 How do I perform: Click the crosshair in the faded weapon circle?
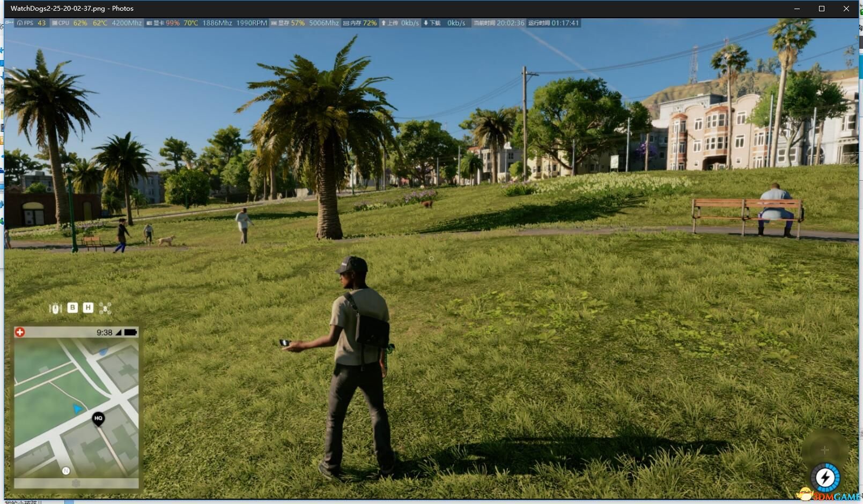tap(825, 450)
